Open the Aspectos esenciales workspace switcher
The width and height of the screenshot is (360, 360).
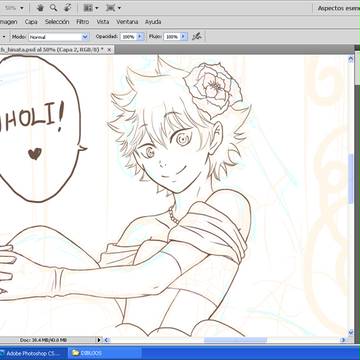pyautogui.click(x=338, y=8)
